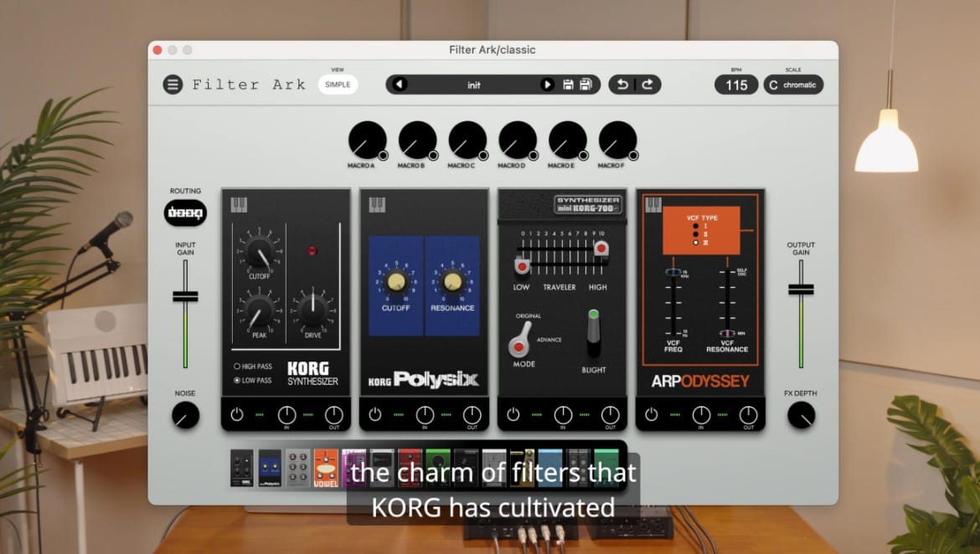Select VCF TYPE I on ARP Odyssey

(x=695, y=226)
